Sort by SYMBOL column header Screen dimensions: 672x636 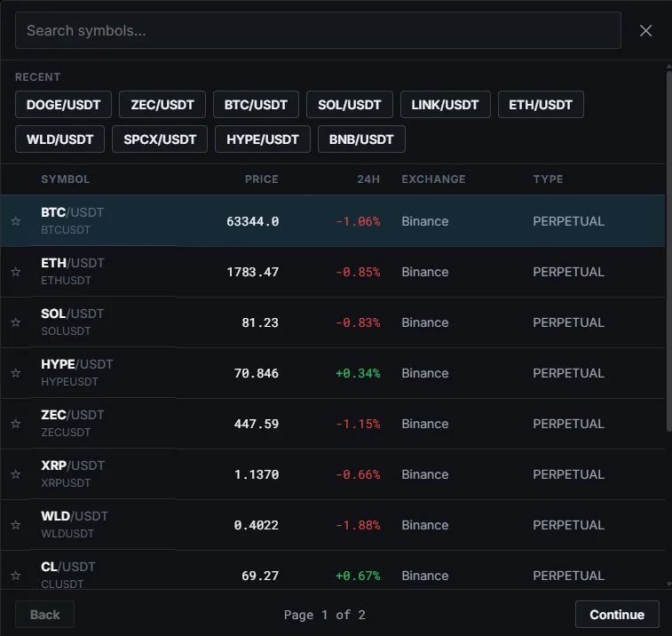coord(65,179)
